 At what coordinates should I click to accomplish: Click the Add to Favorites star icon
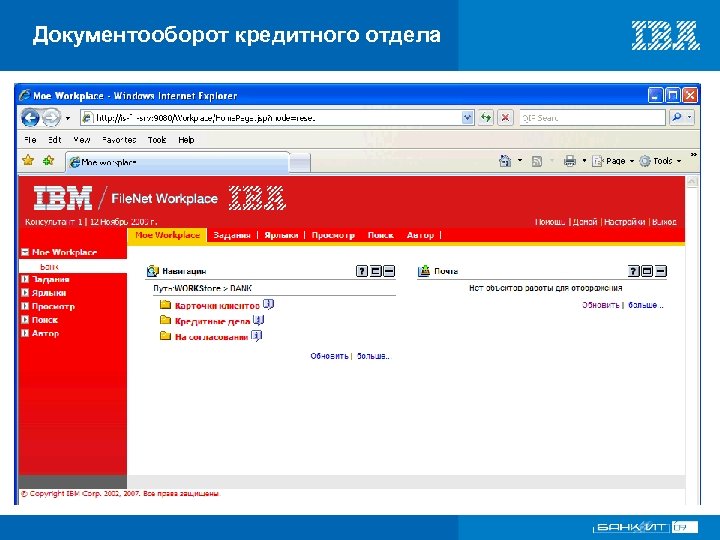[48, 160]
